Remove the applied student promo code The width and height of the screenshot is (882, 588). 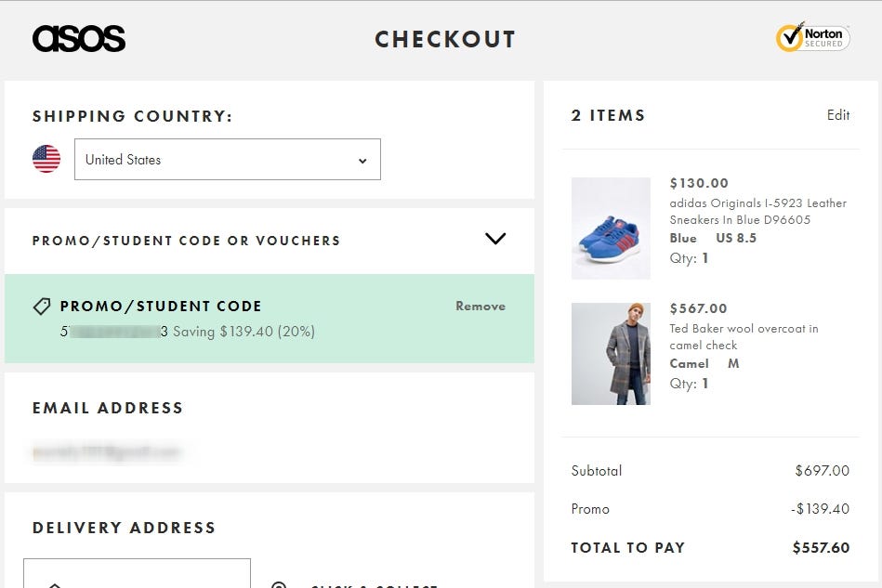[x=480, y=306]
